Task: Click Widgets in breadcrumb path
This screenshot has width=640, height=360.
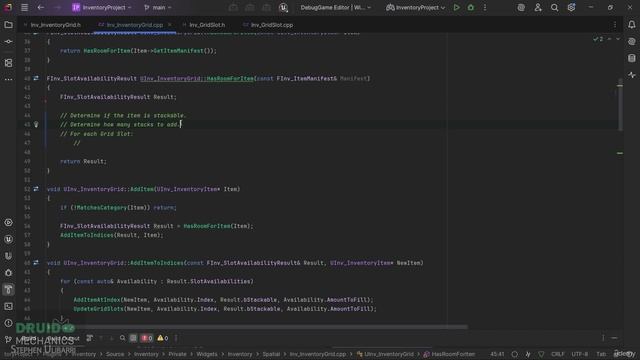Action: (207, 354)
